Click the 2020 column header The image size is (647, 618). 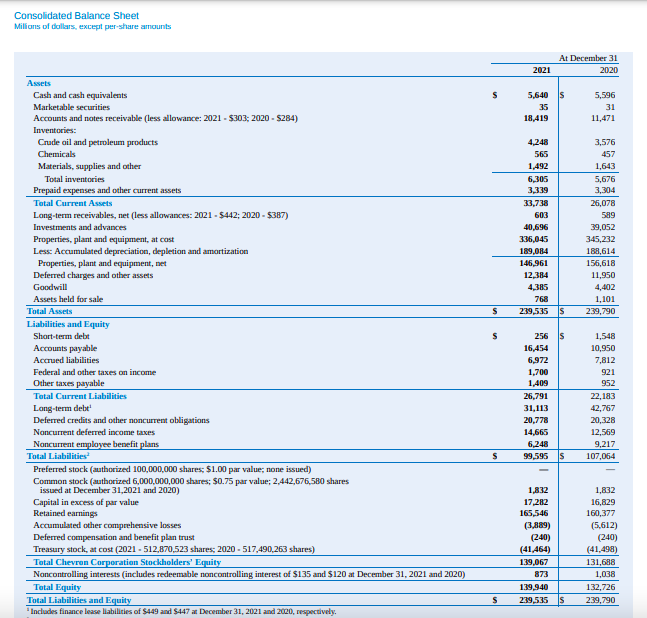point(608,71)
